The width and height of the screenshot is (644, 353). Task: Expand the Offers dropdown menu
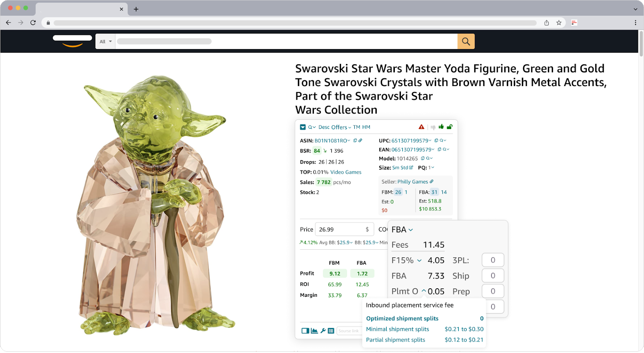point(341,127)
